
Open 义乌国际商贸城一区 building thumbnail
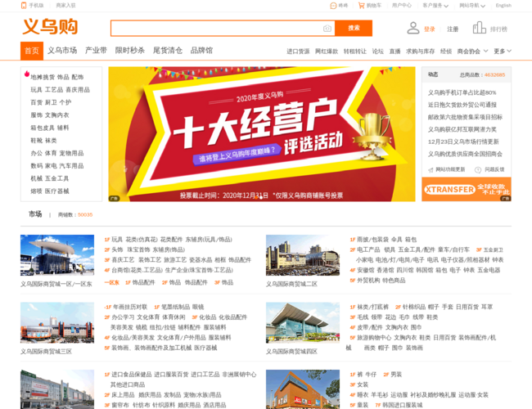pyautogui.click(x=57, y=255)
